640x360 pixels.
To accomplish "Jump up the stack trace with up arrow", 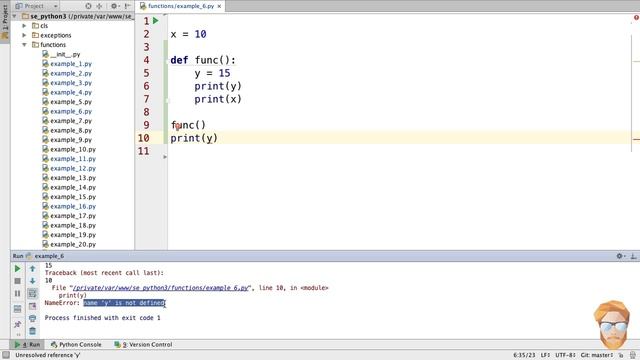I will [33, 269].
